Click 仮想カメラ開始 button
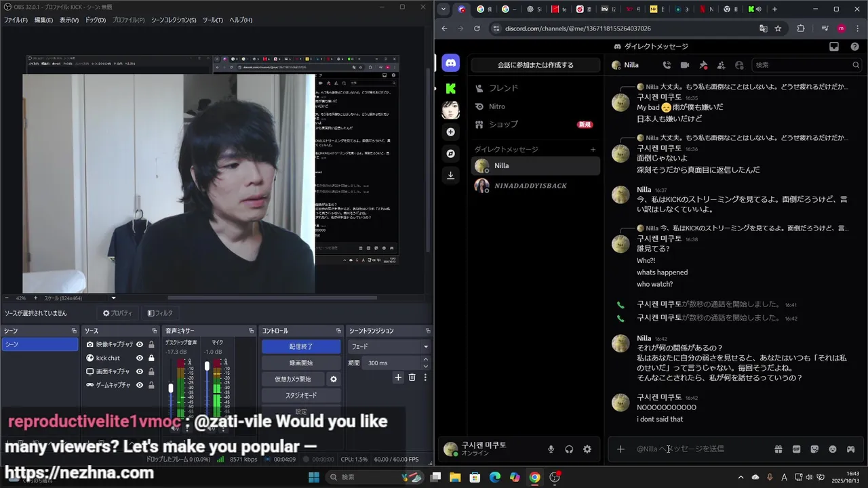868x488 pixels. click(293, 379)
